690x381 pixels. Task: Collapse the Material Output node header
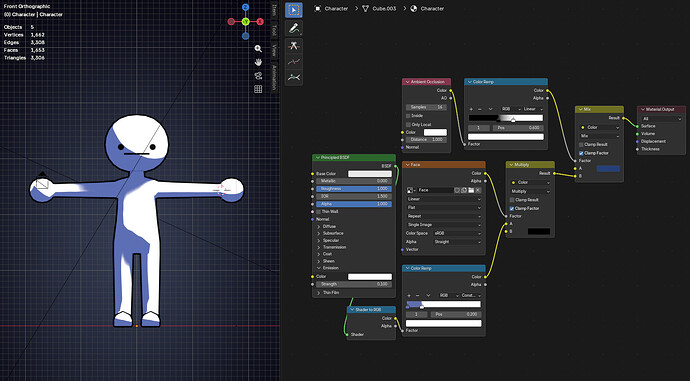tap(642, 109)
